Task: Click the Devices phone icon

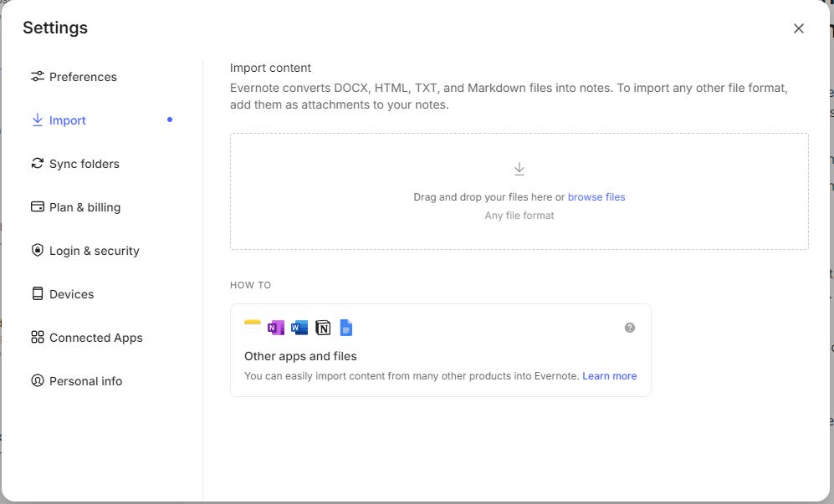Action: coord(38,293)
